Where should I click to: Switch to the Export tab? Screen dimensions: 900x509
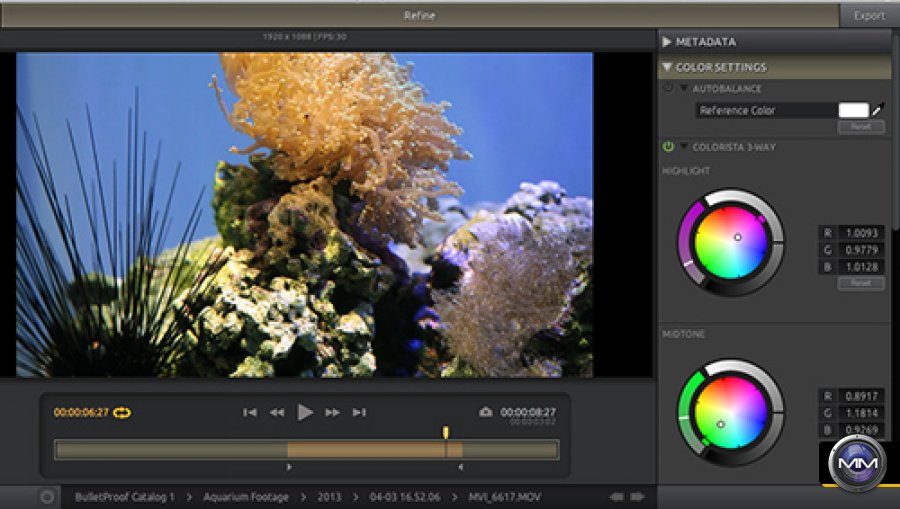tap(868, 15)
